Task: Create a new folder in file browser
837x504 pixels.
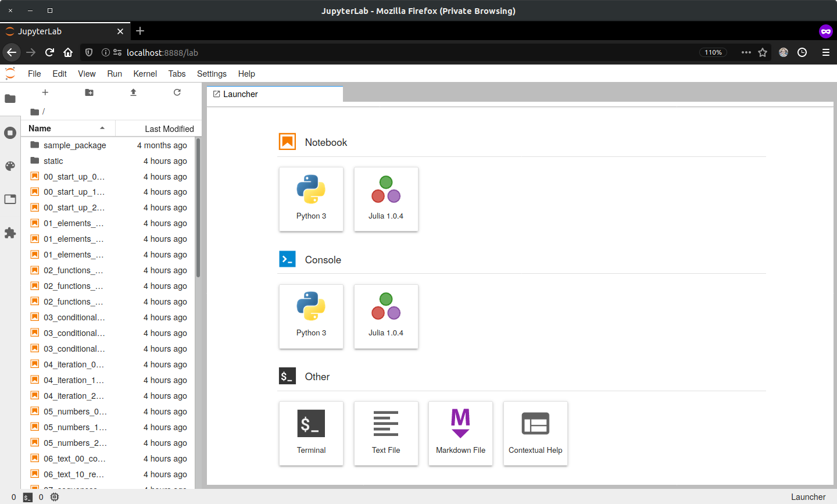Action: pos(89,92)
